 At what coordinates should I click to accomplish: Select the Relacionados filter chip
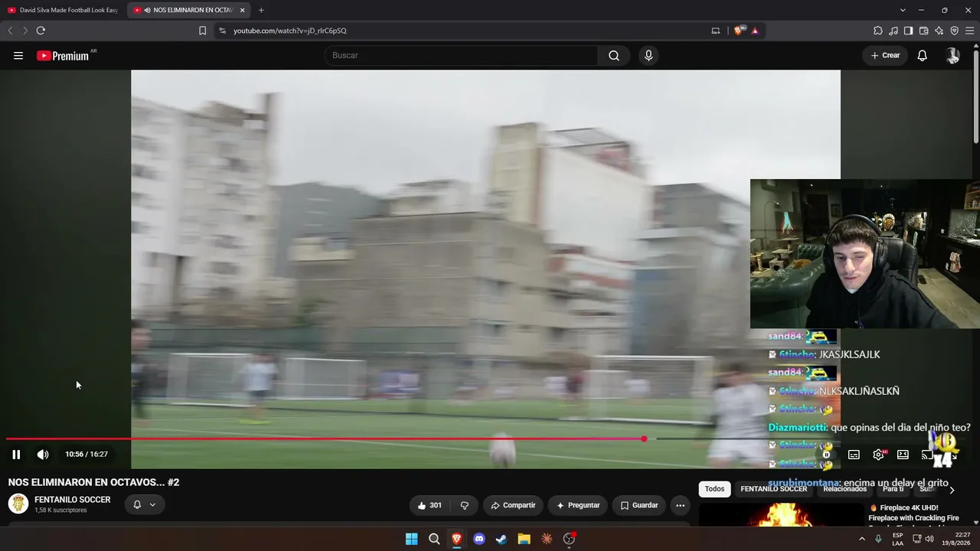(844, 489)
